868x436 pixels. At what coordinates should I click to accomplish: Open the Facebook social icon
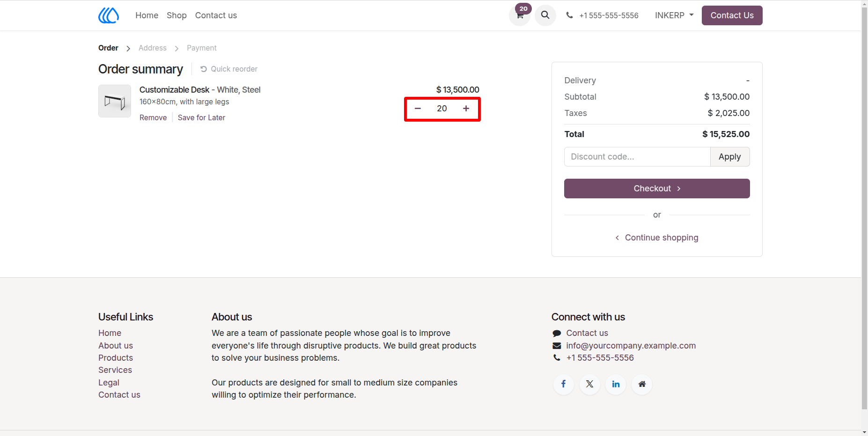[564, 384]
